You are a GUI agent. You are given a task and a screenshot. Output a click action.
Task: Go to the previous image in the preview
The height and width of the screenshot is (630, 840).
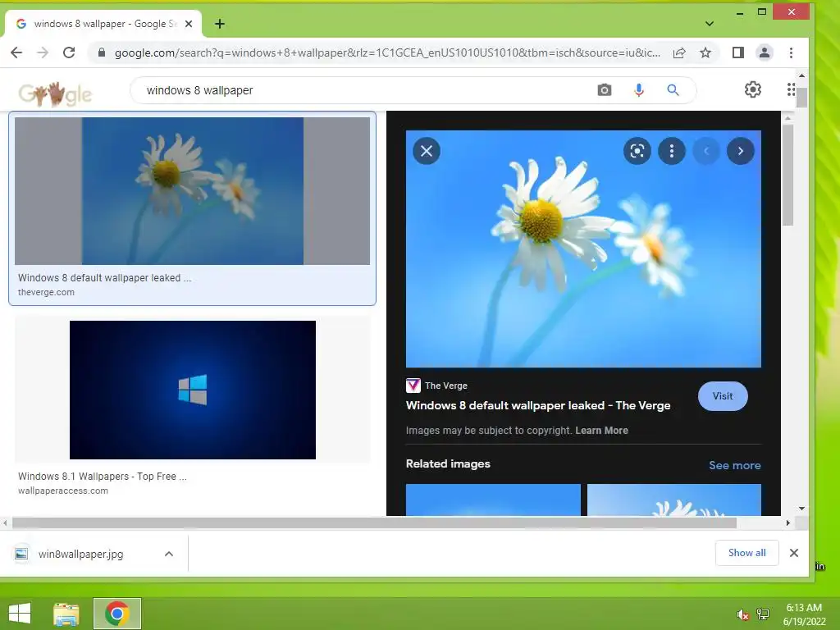point(706,151)
